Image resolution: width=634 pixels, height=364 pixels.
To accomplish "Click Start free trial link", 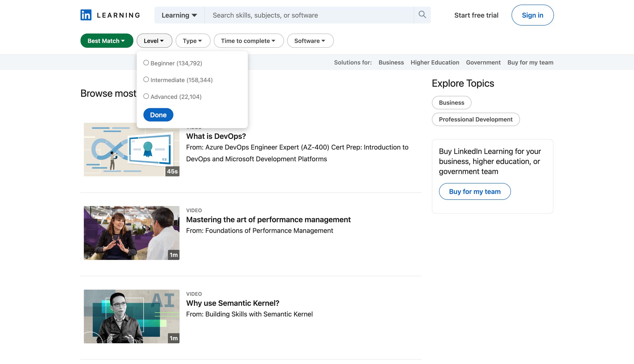I will [x=476, y=15].
